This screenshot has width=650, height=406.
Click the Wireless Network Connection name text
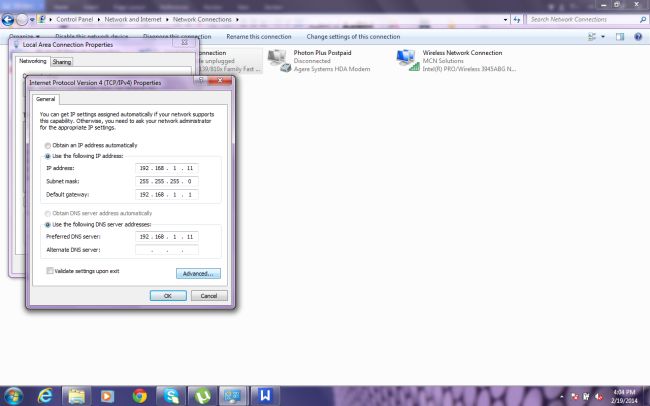[462, 53]
